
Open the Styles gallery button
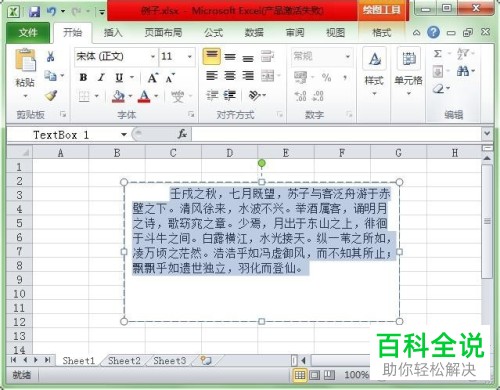(x=374, y=71)
